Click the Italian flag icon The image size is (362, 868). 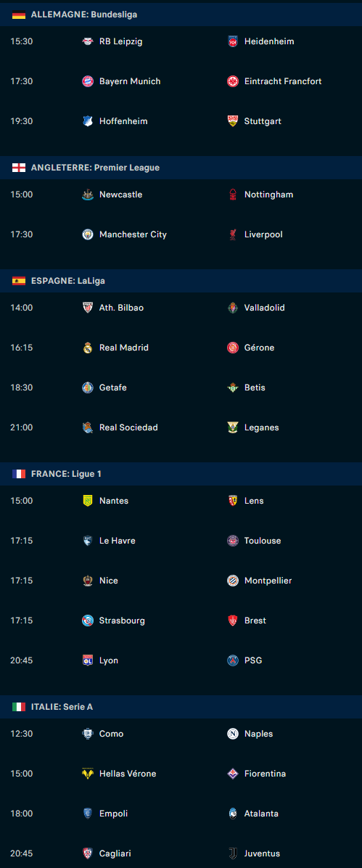point(19,707)
